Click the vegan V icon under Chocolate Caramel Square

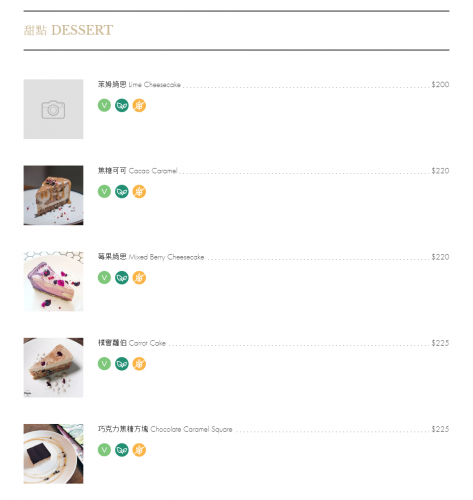[104, 450]
